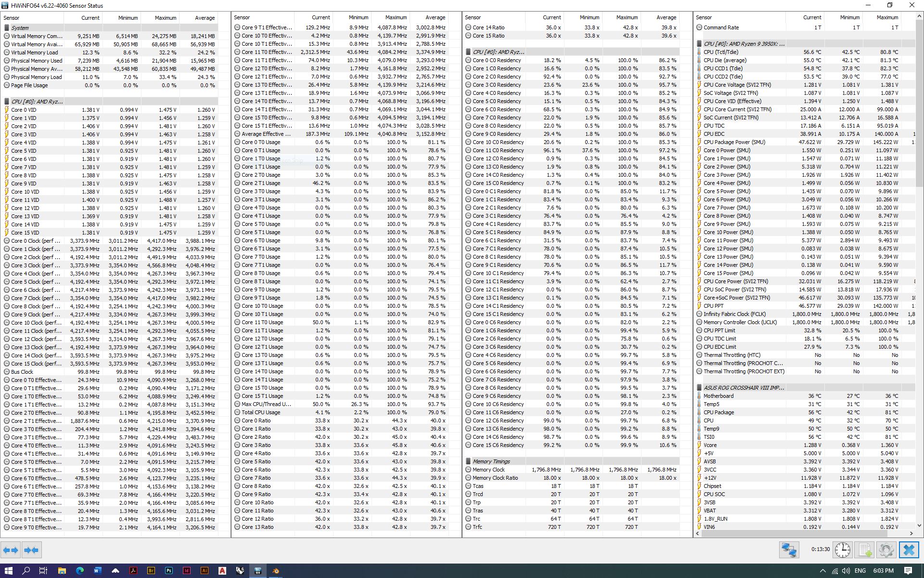Open Adobe Bridge from the taskbar
Image resolution: width=924 pixels, height=578 pixels.
151,571
